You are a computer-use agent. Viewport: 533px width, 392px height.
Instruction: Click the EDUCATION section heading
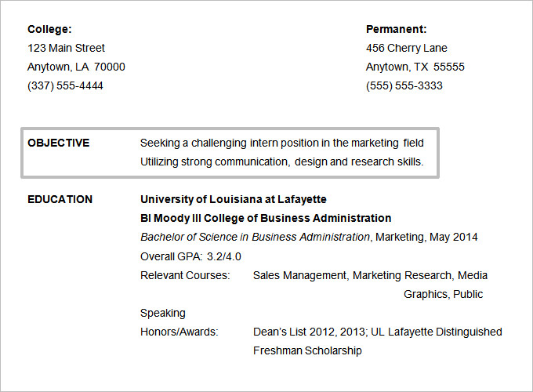click(x=60, y=199)
